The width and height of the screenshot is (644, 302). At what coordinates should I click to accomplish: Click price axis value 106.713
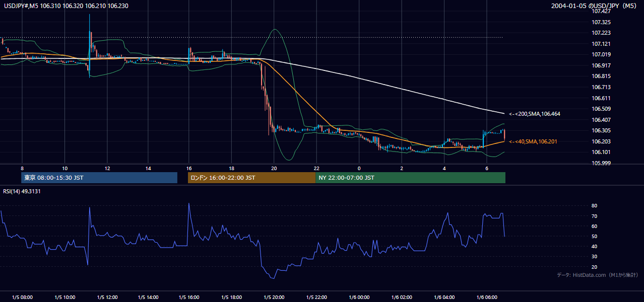click(602, 87)
